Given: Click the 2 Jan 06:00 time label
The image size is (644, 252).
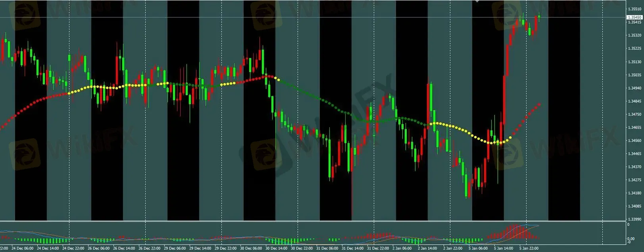Looking at the screenshot, I should pos(403,248).
